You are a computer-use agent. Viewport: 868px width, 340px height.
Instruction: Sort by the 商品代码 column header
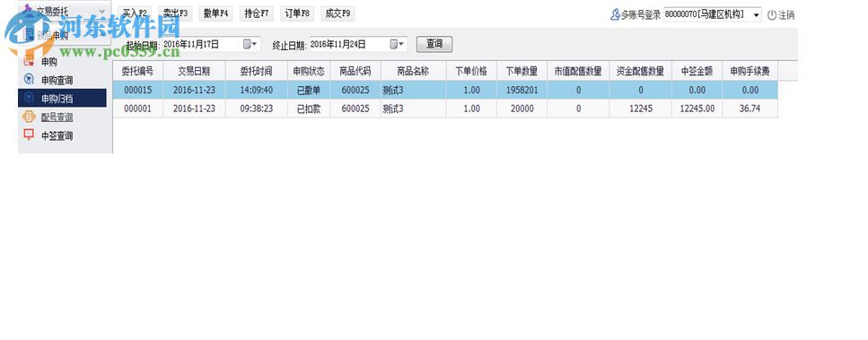355,71
